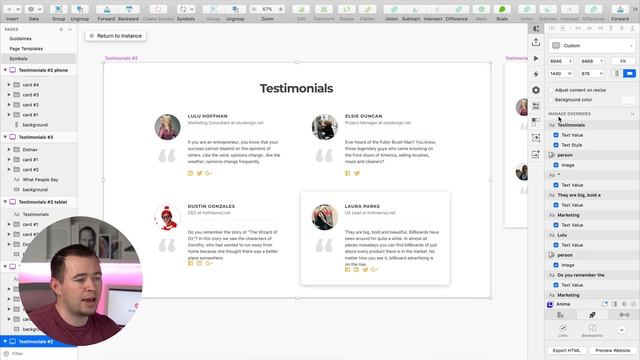Click the lightning bolt icon in side strip
The height and width of the screenshot is (360, 640).
(536, 74)
